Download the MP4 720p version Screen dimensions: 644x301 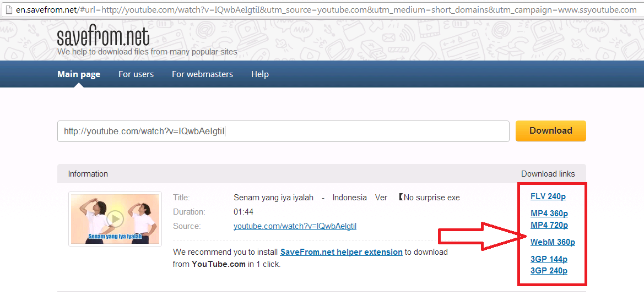click(549, 225)
